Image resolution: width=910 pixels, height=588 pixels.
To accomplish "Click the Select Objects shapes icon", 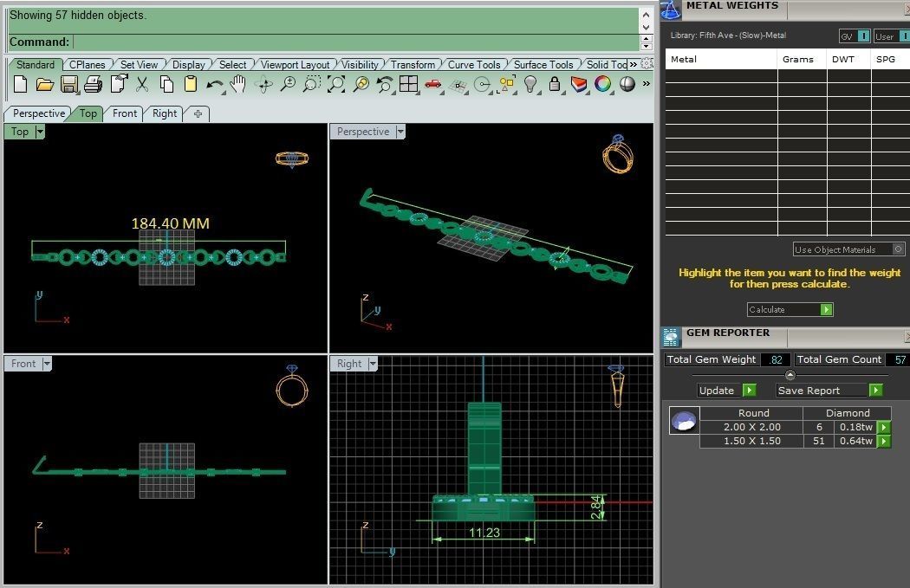I will pos(507,85).
